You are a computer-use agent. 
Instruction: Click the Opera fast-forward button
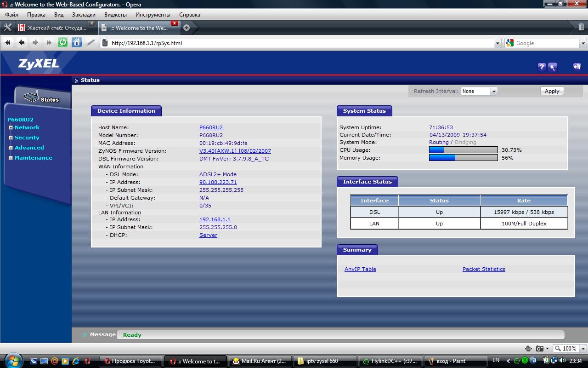click(x=49, y=43)
